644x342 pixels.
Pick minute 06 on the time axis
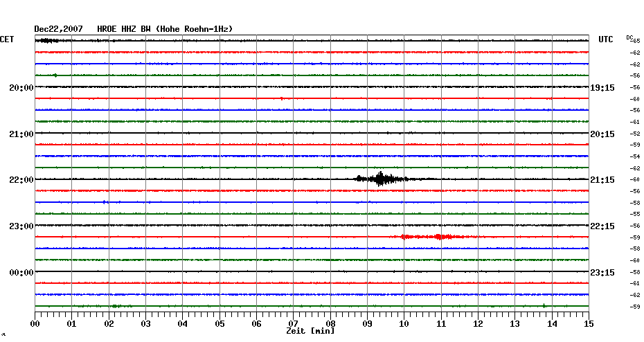pyautogui.click(x=256, y=324)
